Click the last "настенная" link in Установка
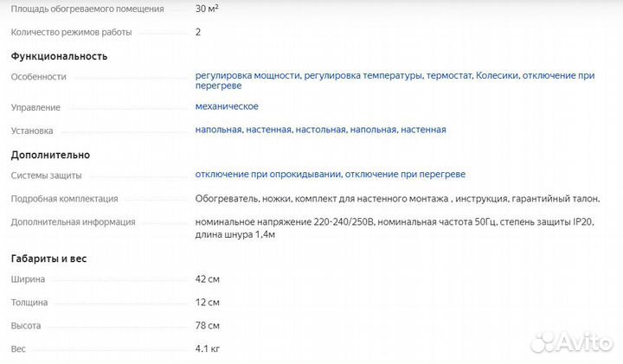The image size is (623, 364). click(423, 130)
